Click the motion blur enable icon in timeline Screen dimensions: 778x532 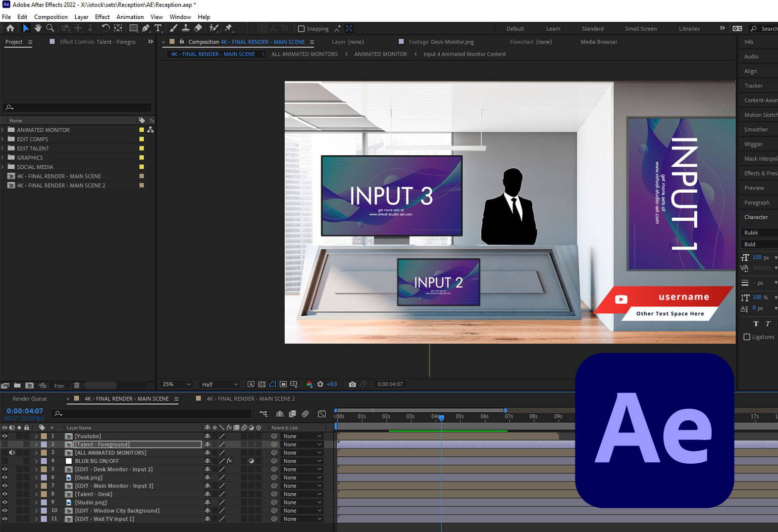[x=305, y=414]
